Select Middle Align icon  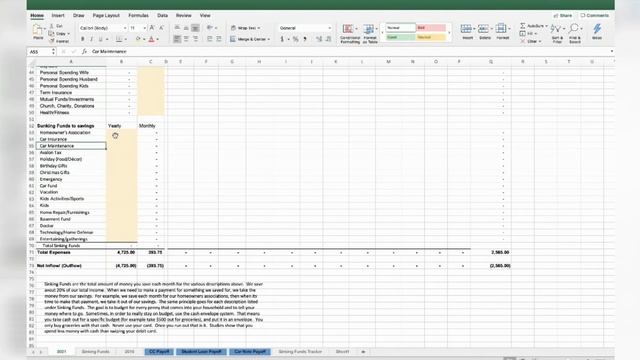pyautogui.click(x=186, y=28)
